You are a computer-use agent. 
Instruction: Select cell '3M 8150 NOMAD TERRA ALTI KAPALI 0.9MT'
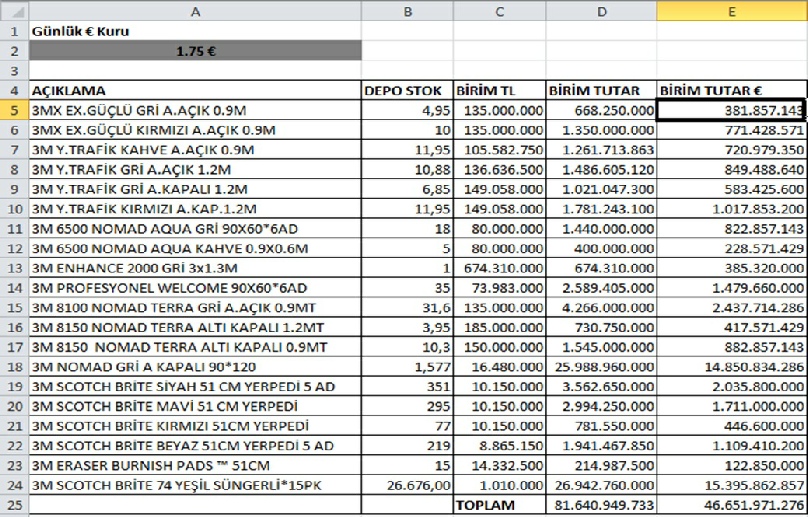[195, 347]
